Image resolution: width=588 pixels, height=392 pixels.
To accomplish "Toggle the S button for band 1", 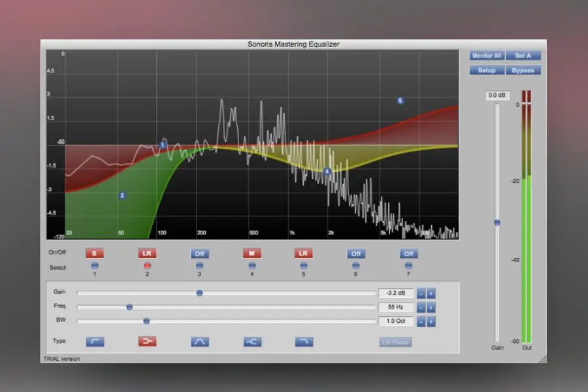I will [95, 253].
